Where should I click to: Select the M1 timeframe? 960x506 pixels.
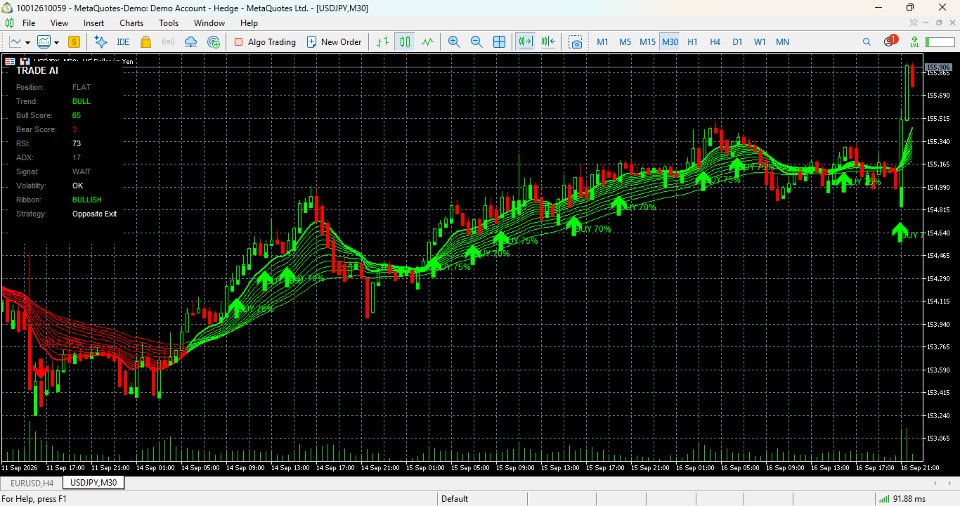[602, 42]
